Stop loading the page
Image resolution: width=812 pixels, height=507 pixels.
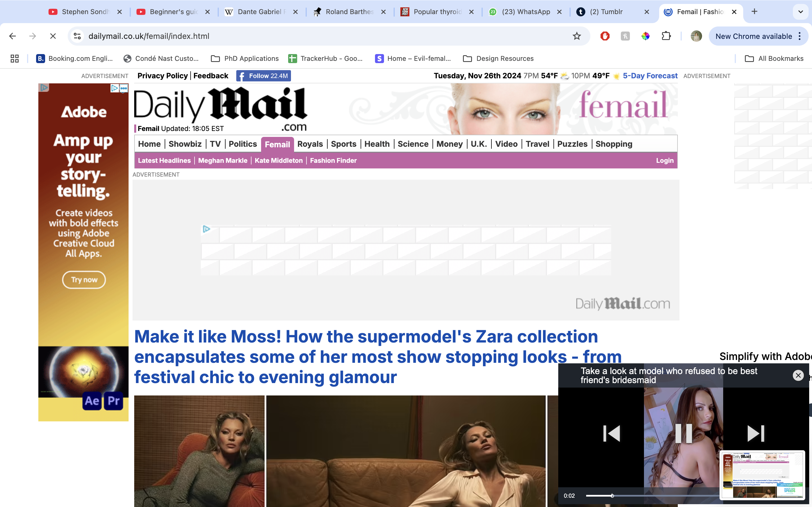click(53, 36)
